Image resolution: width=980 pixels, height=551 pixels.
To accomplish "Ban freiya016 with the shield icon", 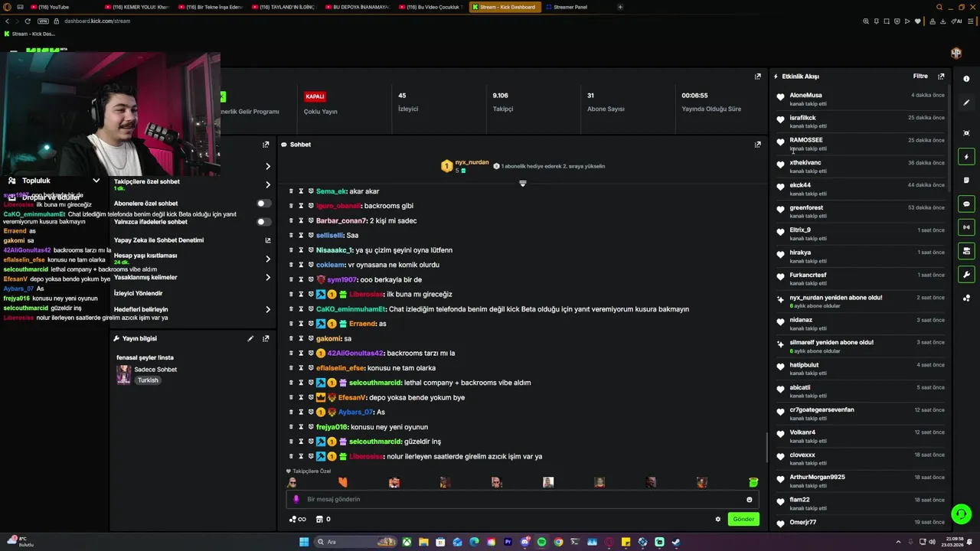I will click(312, 427).
